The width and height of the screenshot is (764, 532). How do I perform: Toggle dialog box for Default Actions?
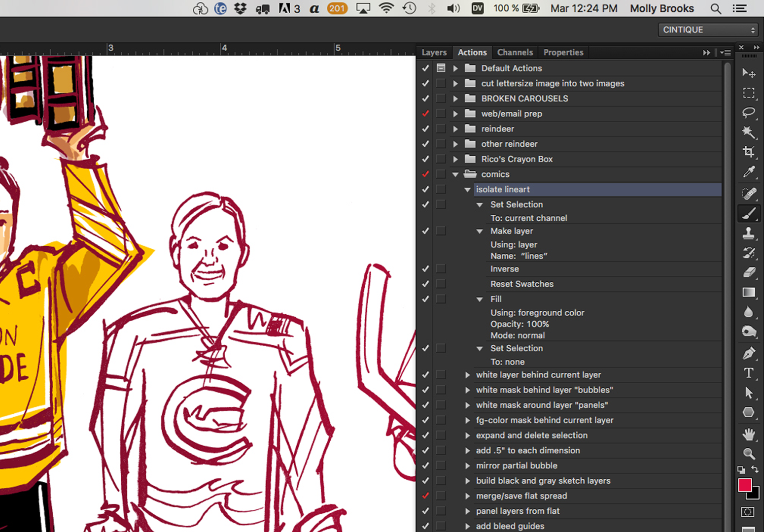(441, 68)
